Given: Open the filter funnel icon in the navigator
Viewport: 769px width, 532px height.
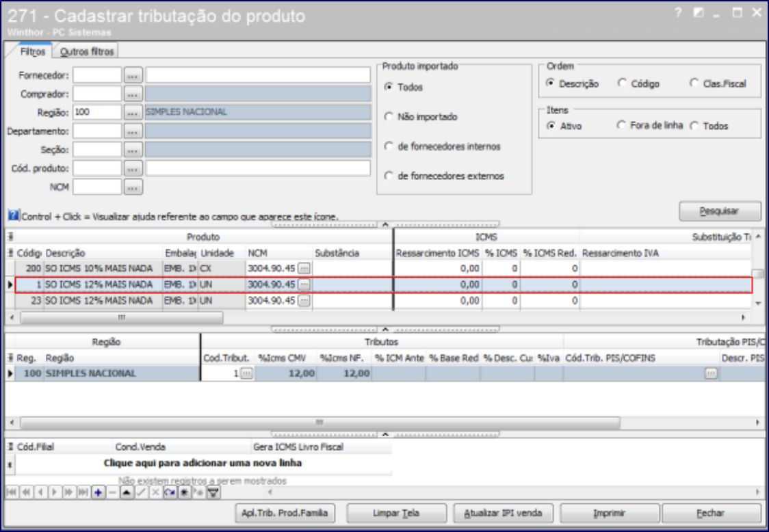Looking at the screenshot, I should 213,492.
